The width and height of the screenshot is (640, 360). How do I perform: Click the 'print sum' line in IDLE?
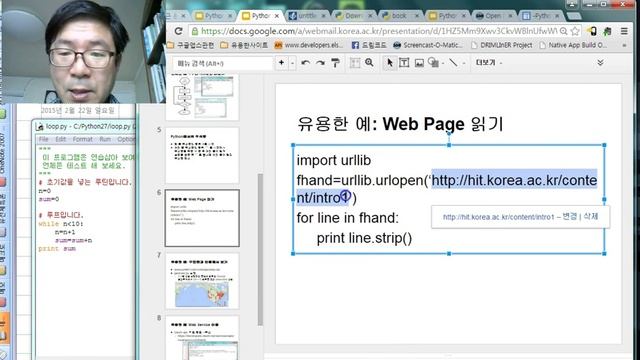(x=57, y=249)
